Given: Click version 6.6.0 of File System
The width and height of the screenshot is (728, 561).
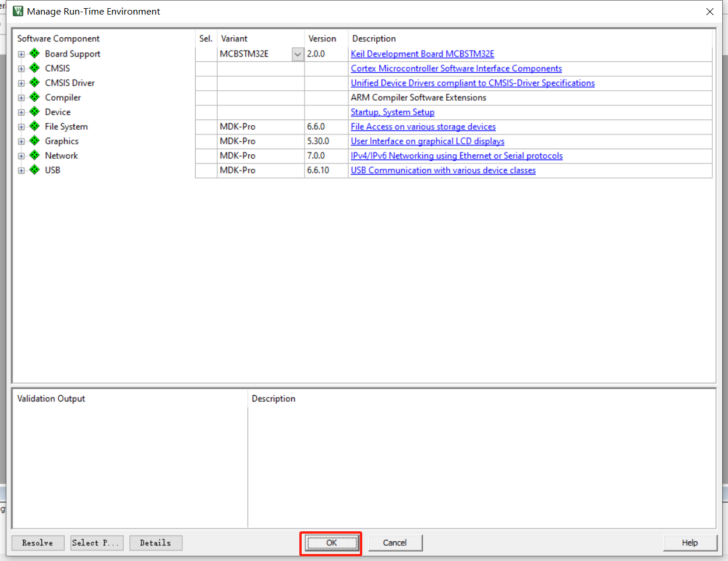Looking at the screenshot, I should point(316,126).
